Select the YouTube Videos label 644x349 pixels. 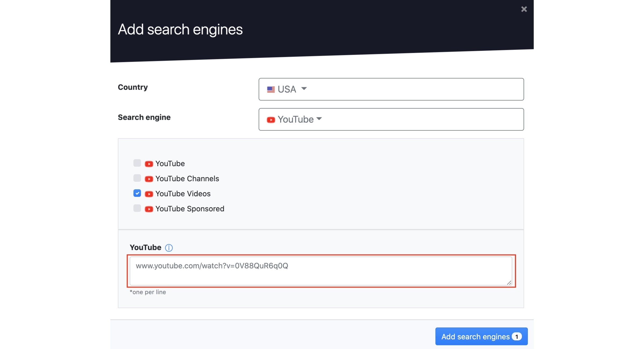(183, 194)
